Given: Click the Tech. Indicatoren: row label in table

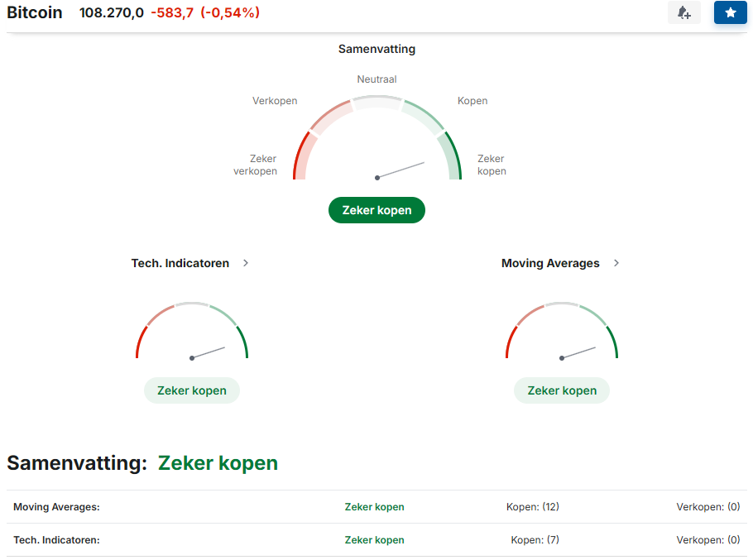Looking at the screenshot, I should (x=56, y=540).
